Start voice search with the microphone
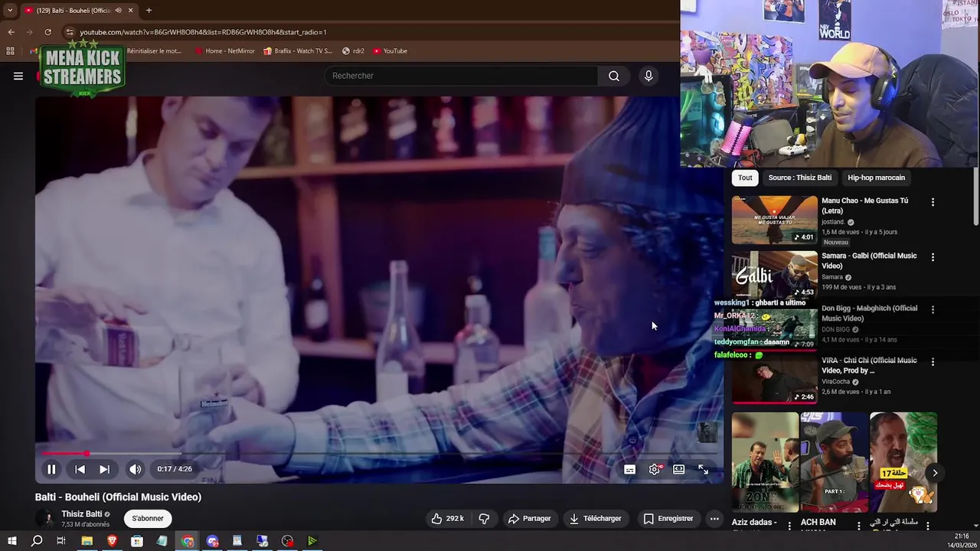Viewport: 980px width, 551px height. click(648, 76)
